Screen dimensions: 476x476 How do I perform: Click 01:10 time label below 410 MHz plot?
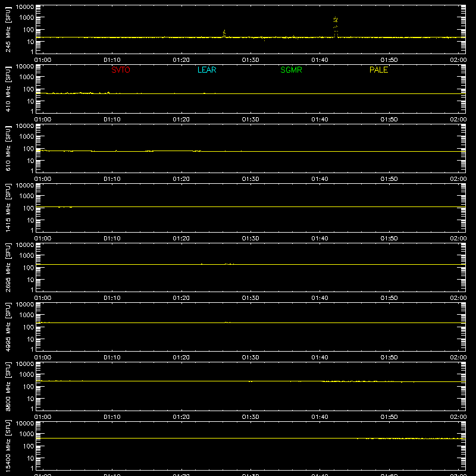tap(112, 120)
